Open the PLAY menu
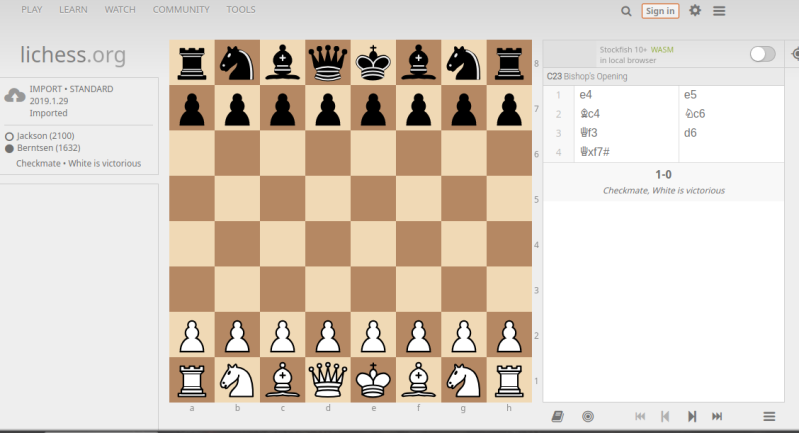 point(32,10)
